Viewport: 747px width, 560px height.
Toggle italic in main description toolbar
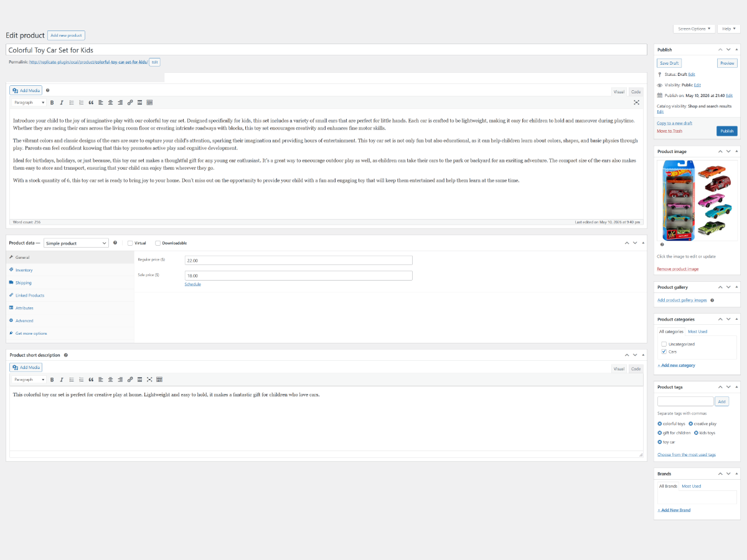61,102
